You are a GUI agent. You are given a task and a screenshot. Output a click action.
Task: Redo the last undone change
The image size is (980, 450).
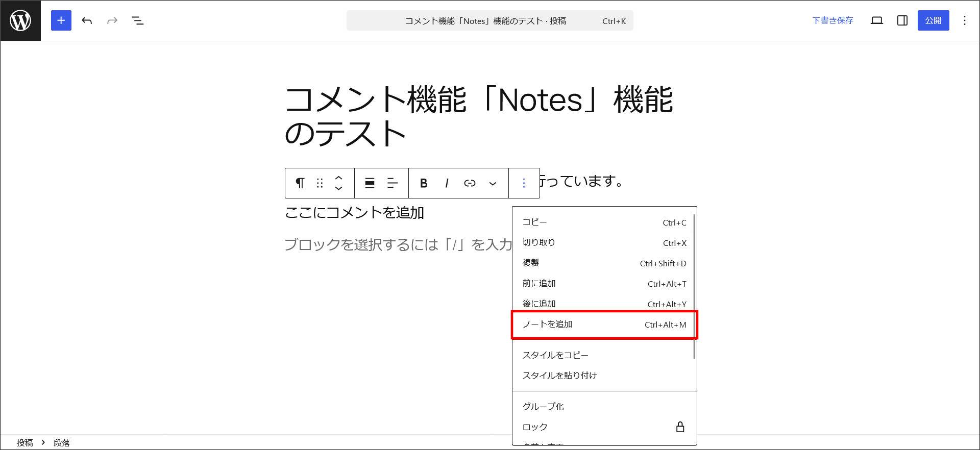click(x=112, y=20)
